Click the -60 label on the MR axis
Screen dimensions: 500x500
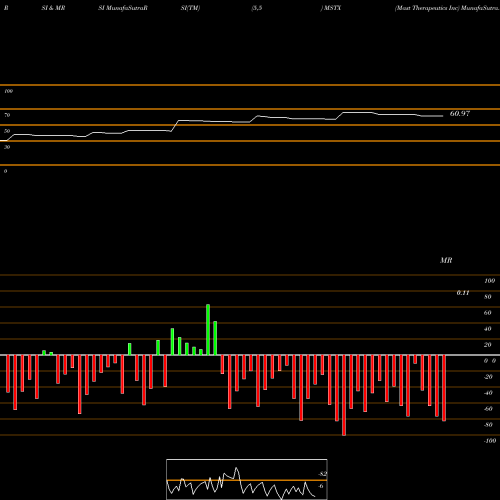coord(488,409)
